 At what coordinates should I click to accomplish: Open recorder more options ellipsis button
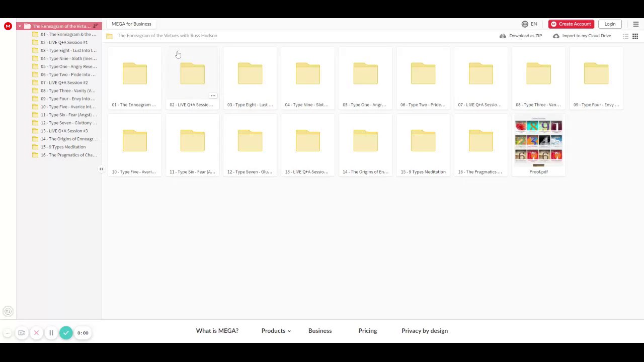tap(8, 333)
